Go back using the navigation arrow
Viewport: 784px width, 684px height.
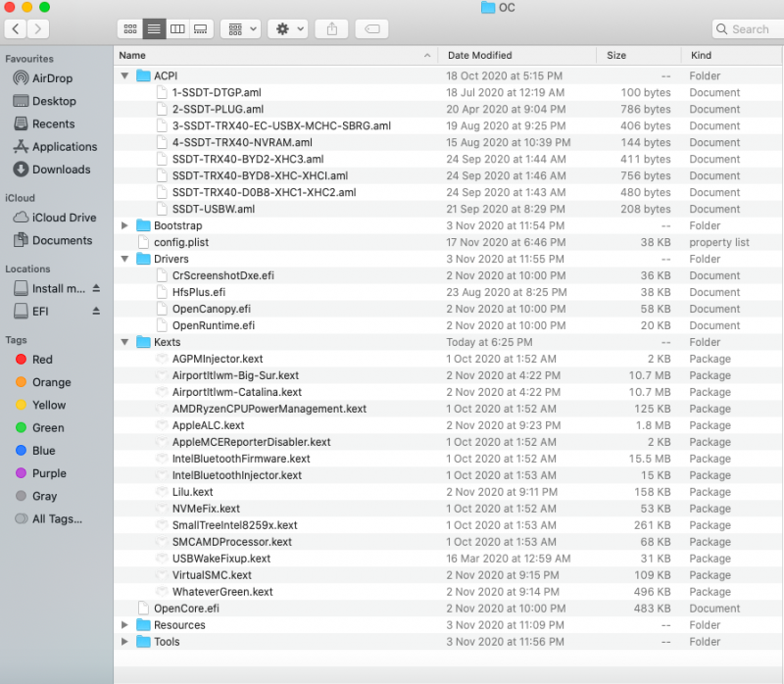coord(18,28)
